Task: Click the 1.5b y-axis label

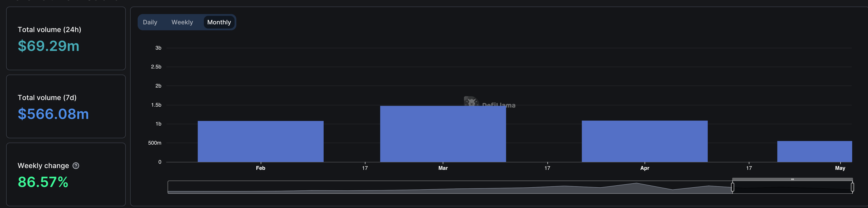Action: [156, 105]
